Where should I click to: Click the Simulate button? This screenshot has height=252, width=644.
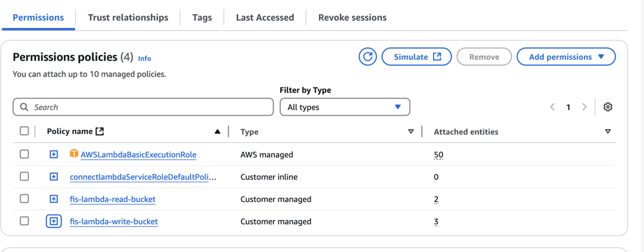point(416,57)
